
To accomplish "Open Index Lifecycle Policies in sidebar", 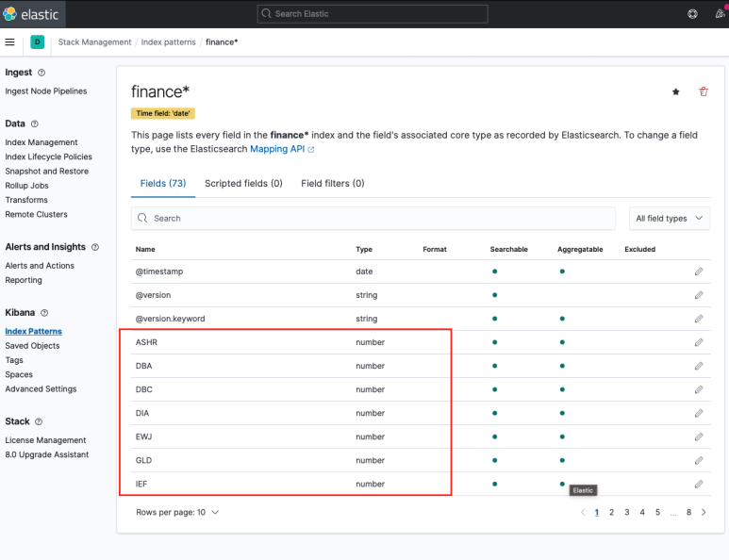I will [x=49, y=156].
